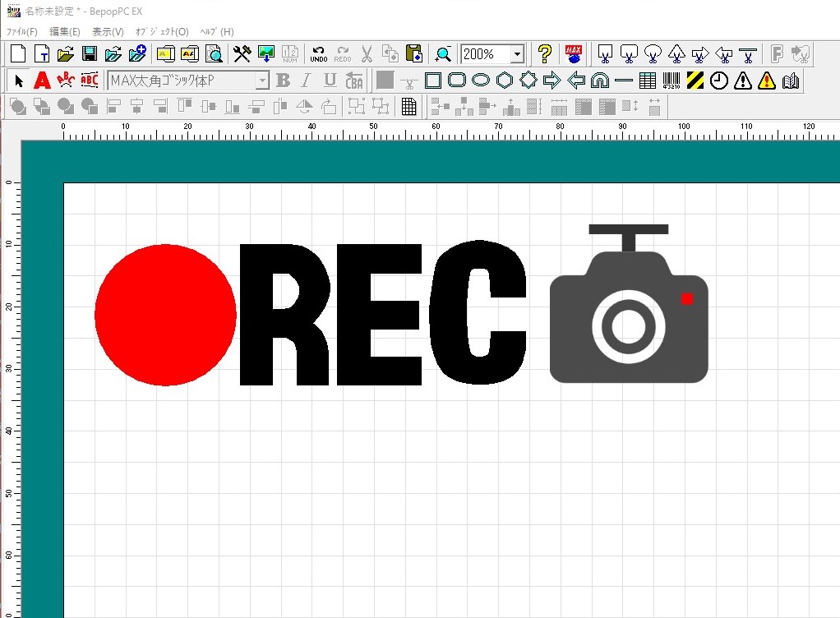
Task: Toggle Italic text formatting
Action: [x=307, y=81]
